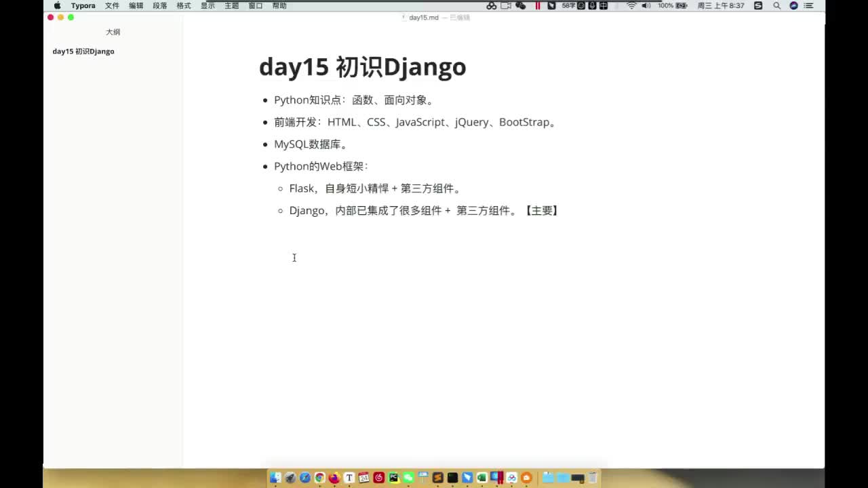Screen dimensions: 868x488
Task: Open the 主题 menu
Action: [x=231, y=5]
